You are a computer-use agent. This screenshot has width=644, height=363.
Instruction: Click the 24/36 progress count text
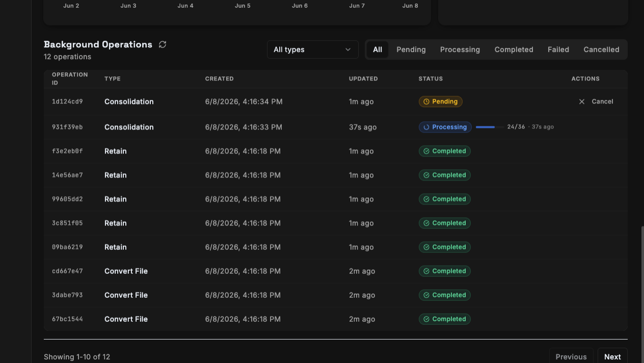(x=516, y=127)
